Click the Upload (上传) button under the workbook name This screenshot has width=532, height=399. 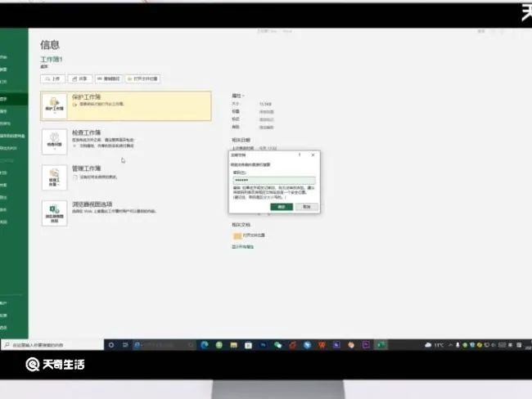click(x=52, y=78)
